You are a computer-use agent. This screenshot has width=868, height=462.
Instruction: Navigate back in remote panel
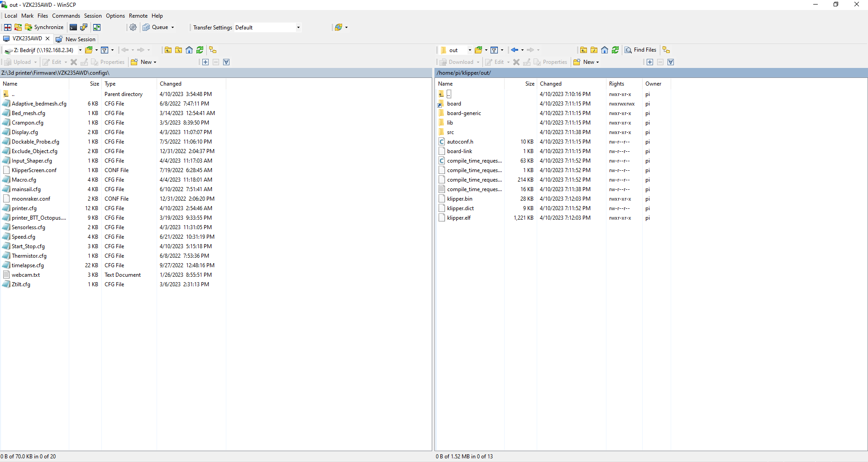tap(515, 50)
